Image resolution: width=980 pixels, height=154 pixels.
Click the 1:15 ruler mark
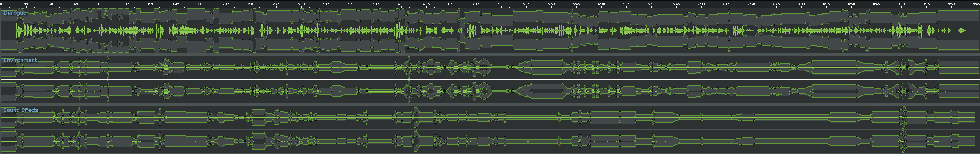[x=126, y=4]
